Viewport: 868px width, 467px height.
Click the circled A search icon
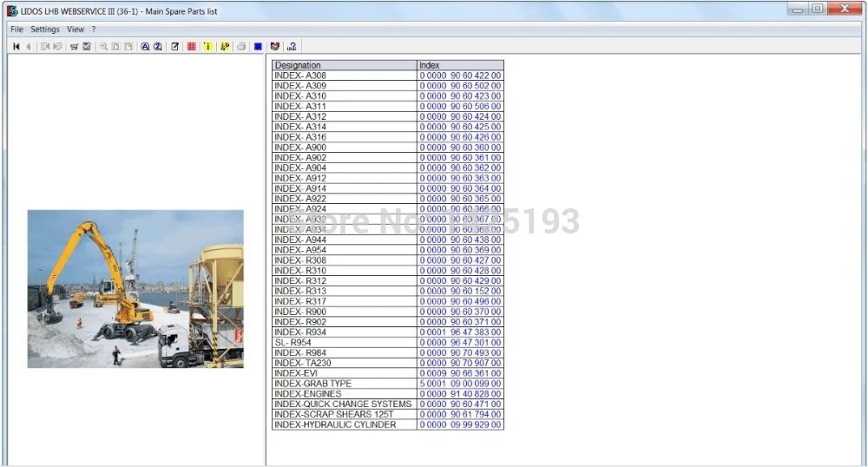click(145, 47)
